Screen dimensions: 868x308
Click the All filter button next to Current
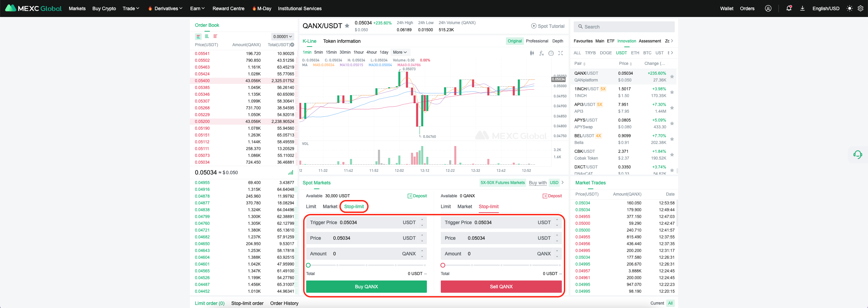[x=670, y=303]
